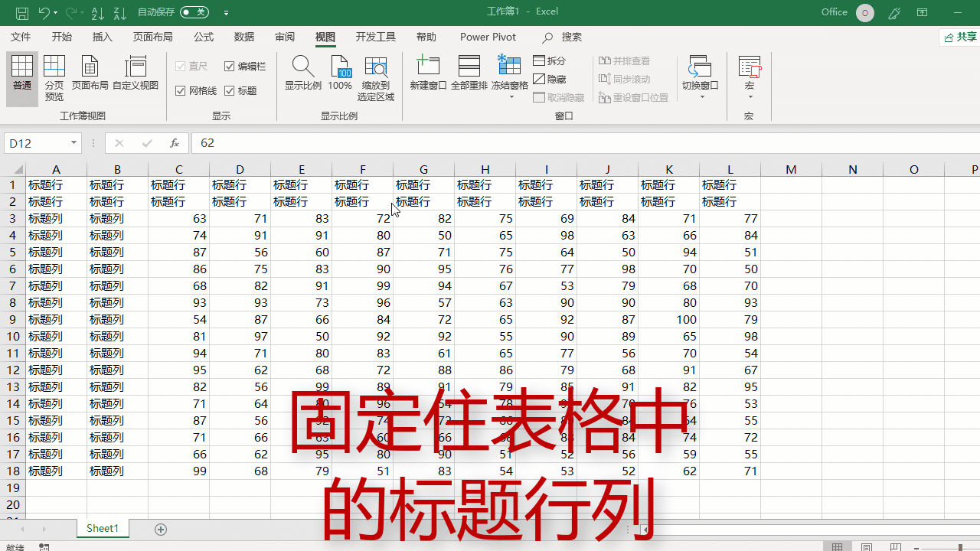The height and width of the screenshot is (551, 980).
Task: Open 切换窗口 switch windows dropdown
Action: pos(701,77)
